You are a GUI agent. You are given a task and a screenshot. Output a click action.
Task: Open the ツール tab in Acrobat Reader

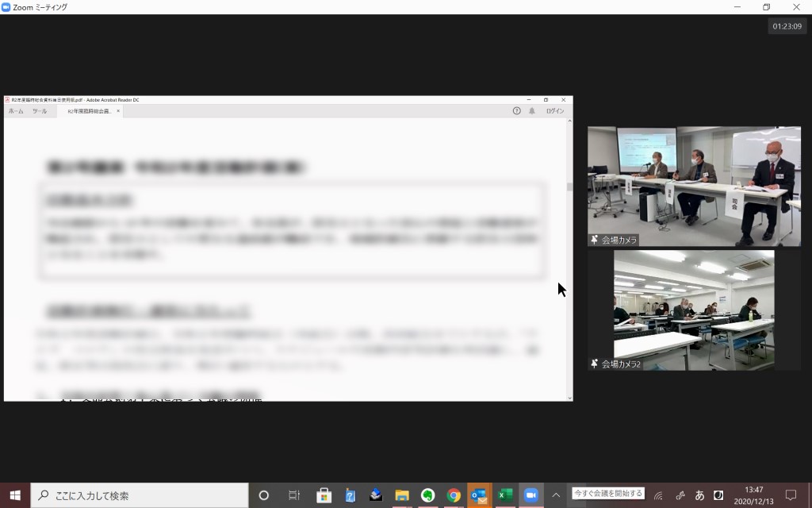[40, 111]
